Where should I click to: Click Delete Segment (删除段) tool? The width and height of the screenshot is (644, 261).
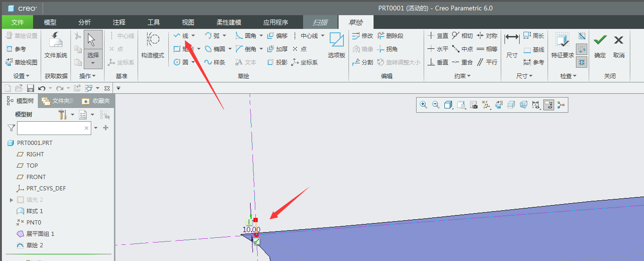(x=390, y=36)
